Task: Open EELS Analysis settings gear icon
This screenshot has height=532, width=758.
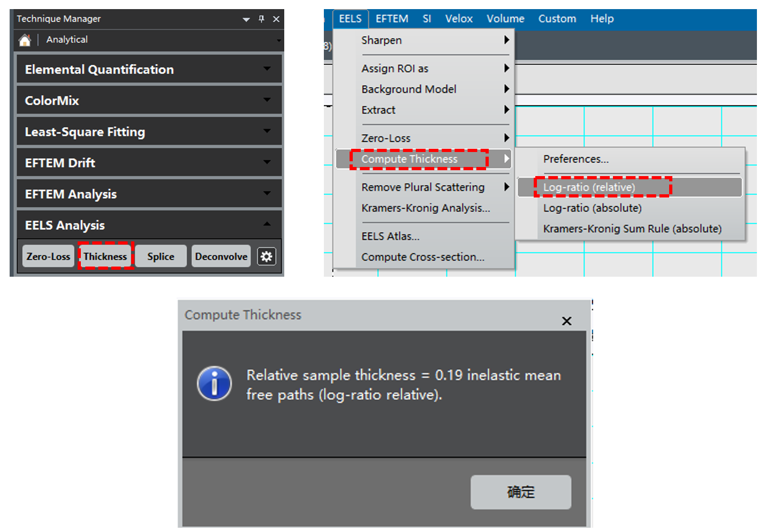Action: click(266, 256)
